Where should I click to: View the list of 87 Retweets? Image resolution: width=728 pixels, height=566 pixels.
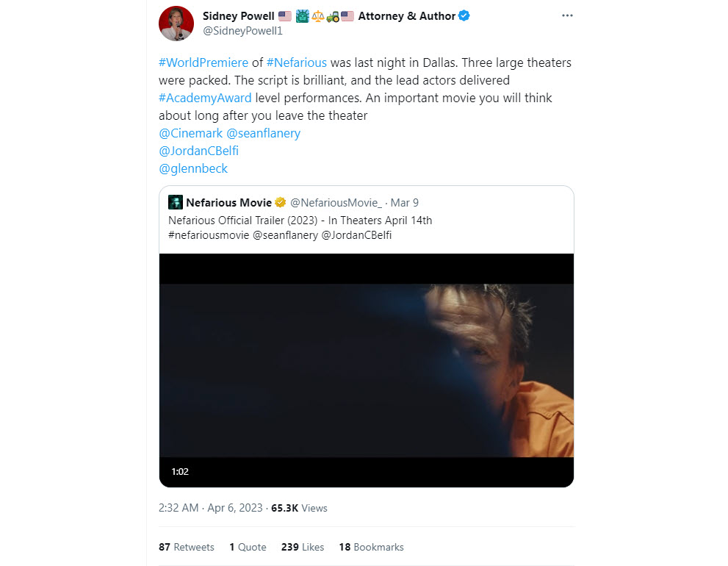[187, 547]
